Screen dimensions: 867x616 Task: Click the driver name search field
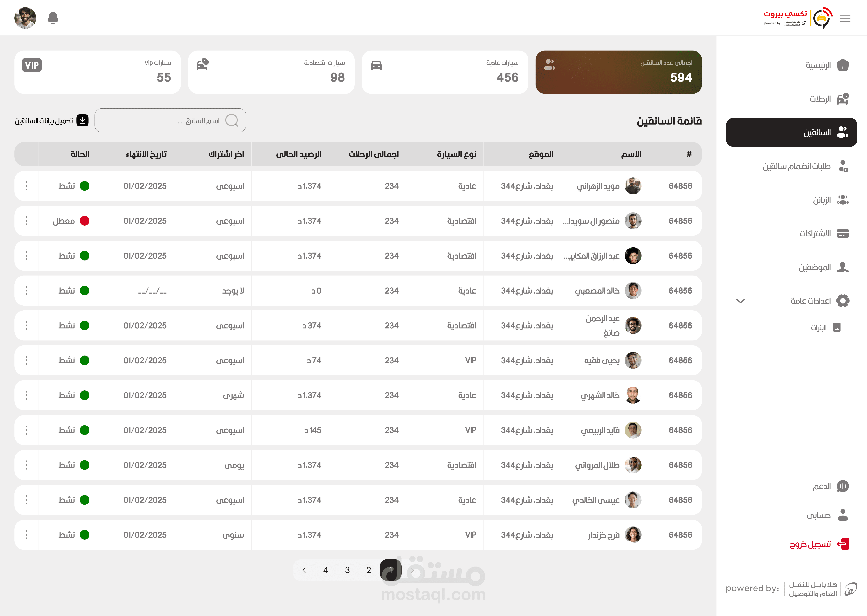[x=163, y=121]
